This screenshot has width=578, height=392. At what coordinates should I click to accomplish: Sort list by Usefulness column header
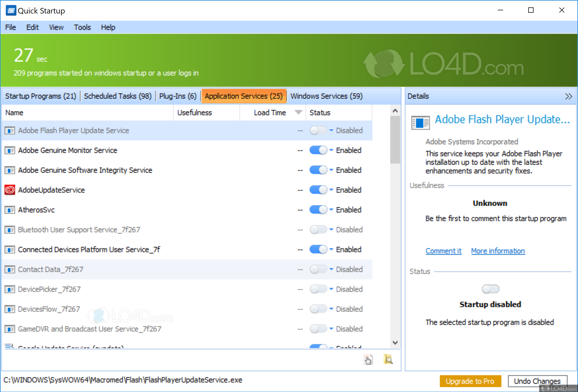pyautogui.click(x=207, y=112)
